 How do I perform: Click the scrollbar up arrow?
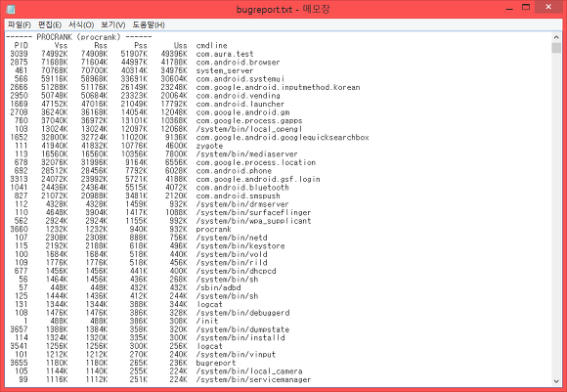(556, 37)
